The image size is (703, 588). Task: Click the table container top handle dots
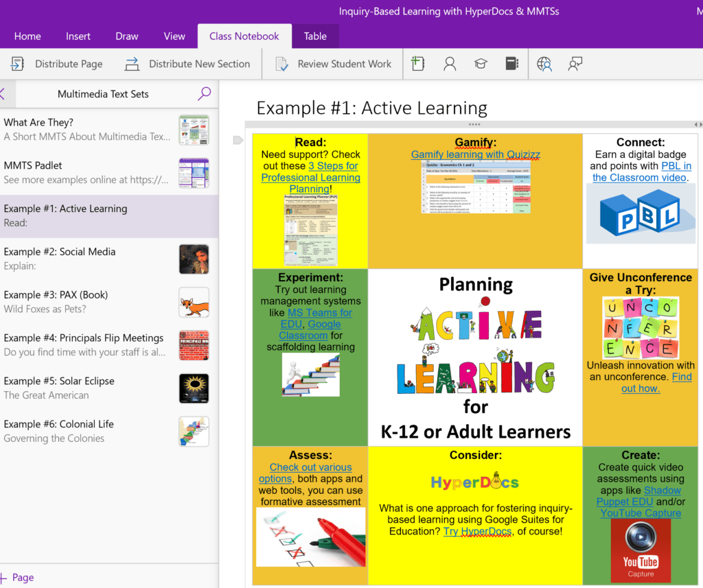pyautogui.click(x=474, y=124)
